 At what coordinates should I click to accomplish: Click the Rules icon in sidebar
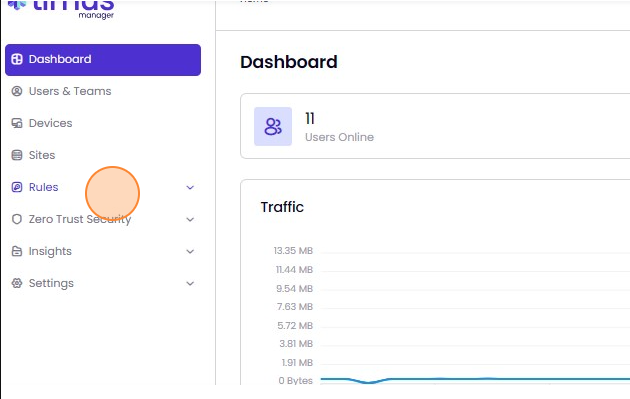[17, 187]
